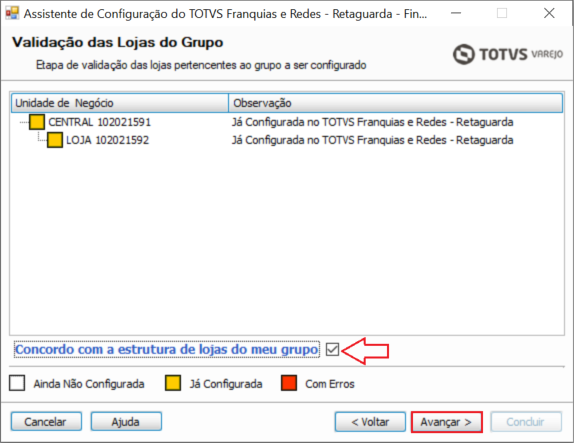Screen dimensions: 574x443
Task: Click the observation text for the CENTRAL row
Action: point(372,122)
